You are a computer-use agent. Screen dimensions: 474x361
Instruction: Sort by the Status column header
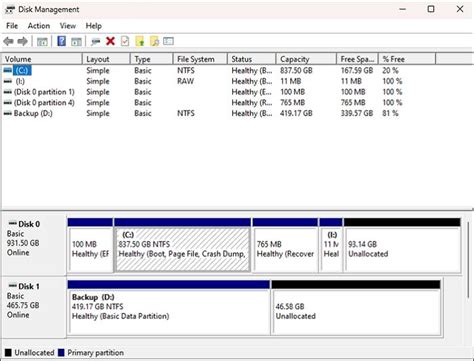pos(252,59)
